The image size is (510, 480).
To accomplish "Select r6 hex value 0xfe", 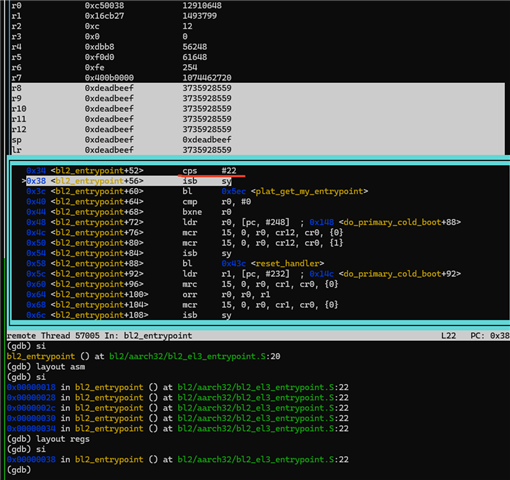I will (x=94, y=68).
